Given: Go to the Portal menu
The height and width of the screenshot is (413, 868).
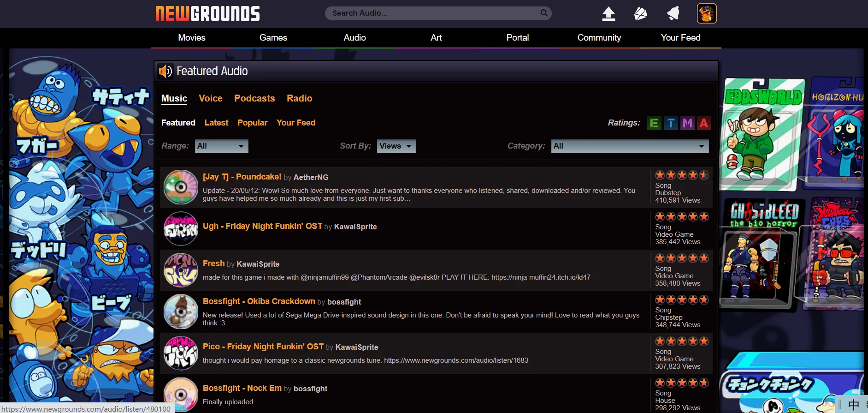Looking at the screenshot, I should click(518, 38).
